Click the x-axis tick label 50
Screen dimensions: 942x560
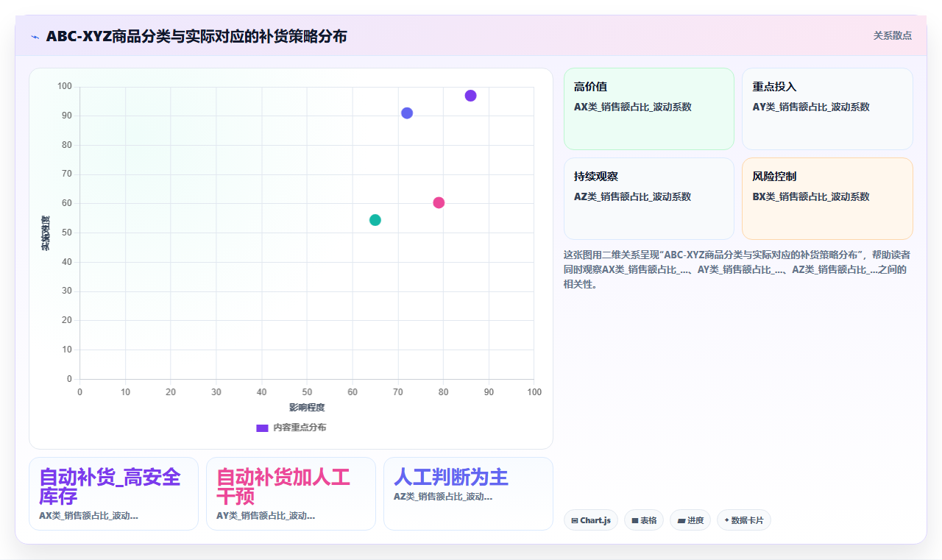coord(307,392)
